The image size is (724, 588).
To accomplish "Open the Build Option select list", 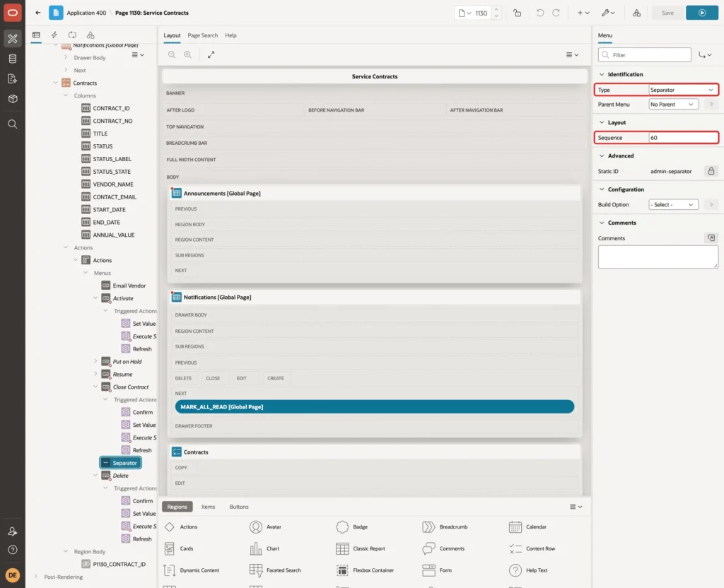I will [673, 204].
